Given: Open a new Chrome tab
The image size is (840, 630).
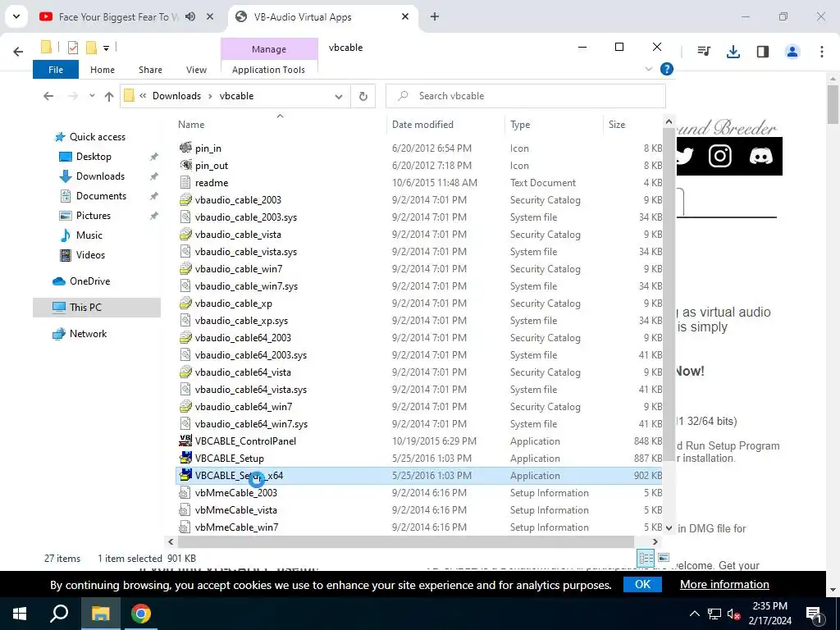Looking at the screenshot, I should [435, 17].
